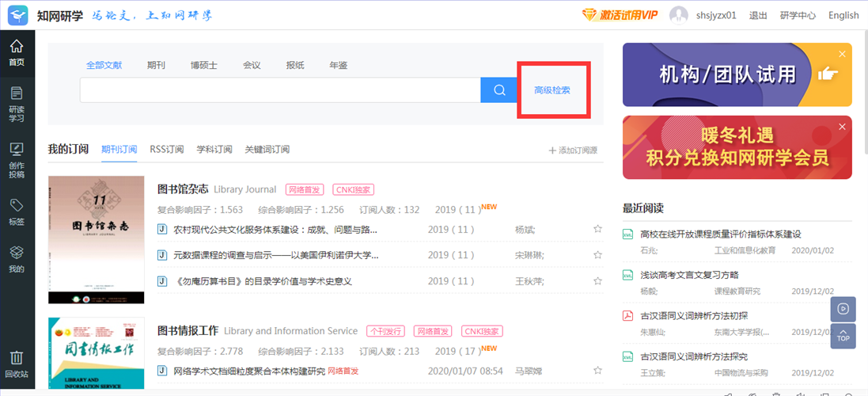Open article 农村现代公共文化服务体系建设
The width and height of the screenshot is (868, 396).
coord(275,229)
